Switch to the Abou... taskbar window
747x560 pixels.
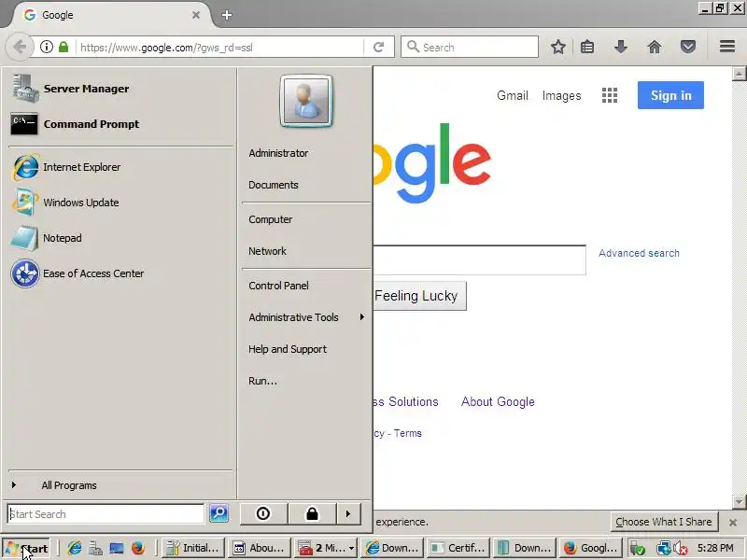click(x=260, y=548)
